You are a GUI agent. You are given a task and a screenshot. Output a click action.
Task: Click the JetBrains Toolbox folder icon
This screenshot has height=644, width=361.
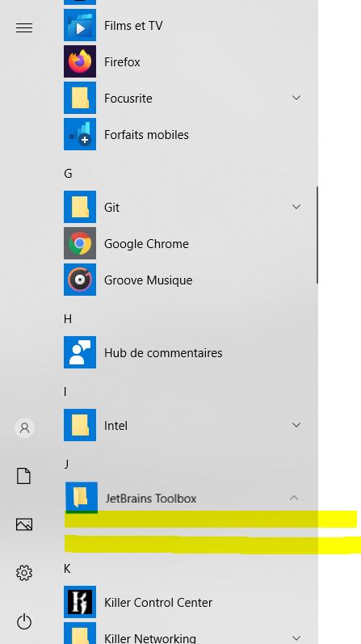[x=82, y=498]
